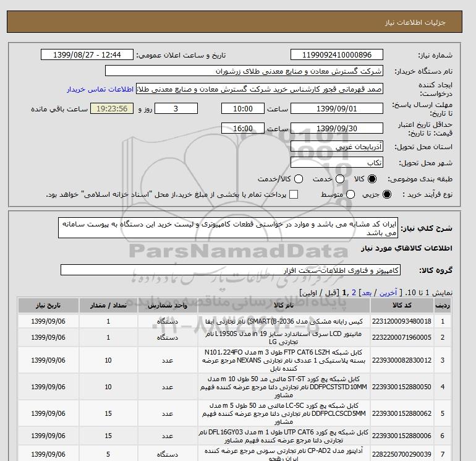Click product code 2231200093480018
Viewport: 476px width, 461px height.
[402, 321]
